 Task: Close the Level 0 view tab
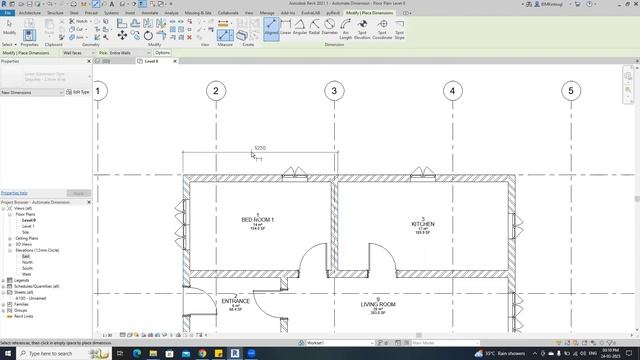click(x=175, y=61)
